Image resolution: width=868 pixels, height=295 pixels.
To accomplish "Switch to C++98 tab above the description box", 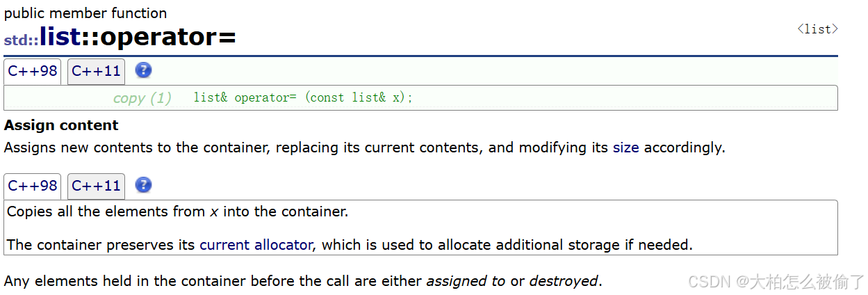I will (x=33, y=186).
